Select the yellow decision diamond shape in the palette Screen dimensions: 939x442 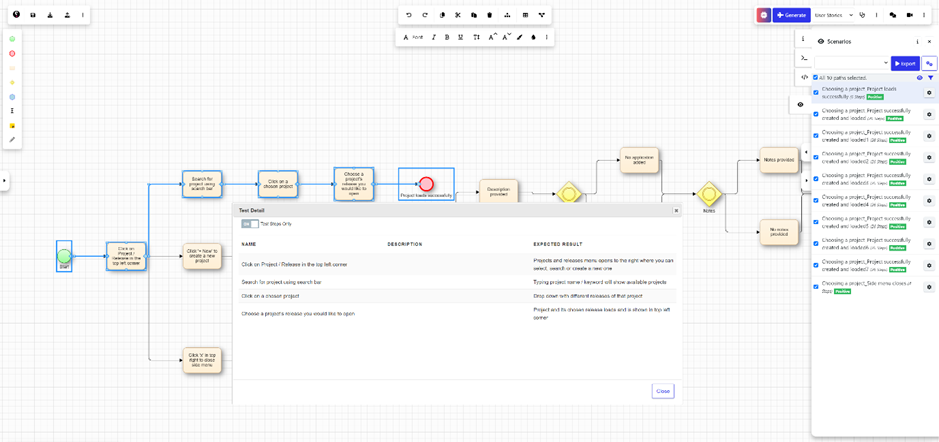pyautogui.click(x=12, y=82)
